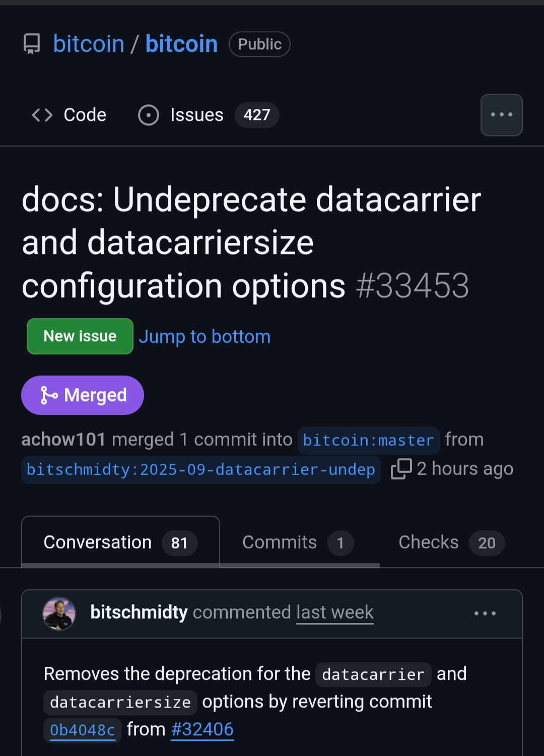Open commit 0b4048c link

83,730
